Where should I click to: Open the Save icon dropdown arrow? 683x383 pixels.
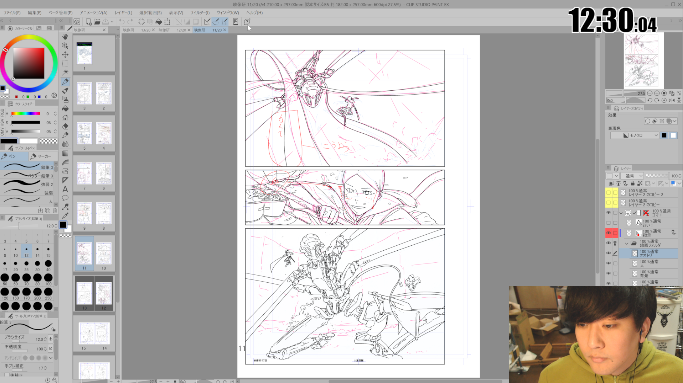[111, 21]
